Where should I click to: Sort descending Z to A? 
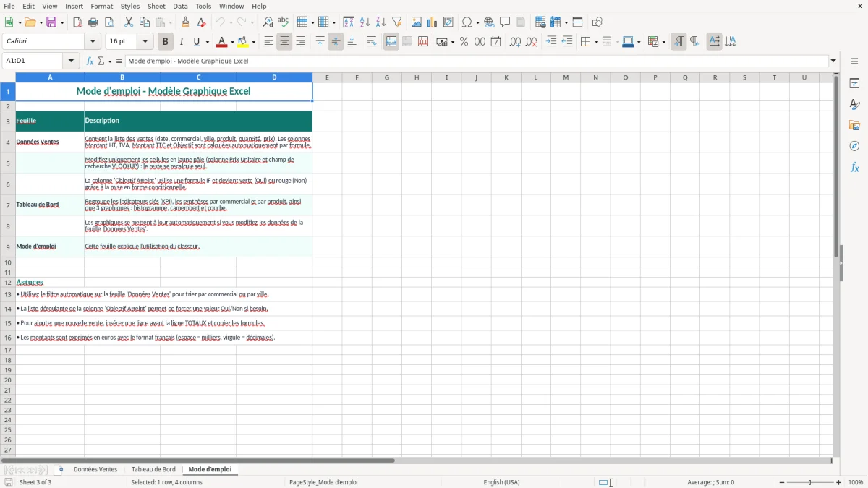pyautogui.click(x=381, y=22)
